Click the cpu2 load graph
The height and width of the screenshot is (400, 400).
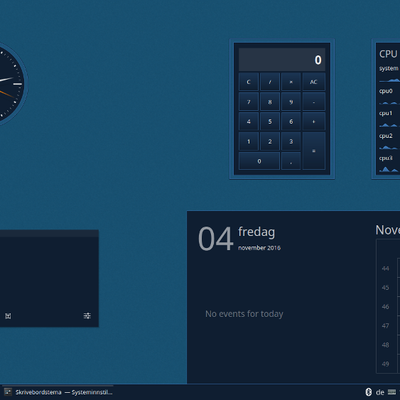[389, 146]
